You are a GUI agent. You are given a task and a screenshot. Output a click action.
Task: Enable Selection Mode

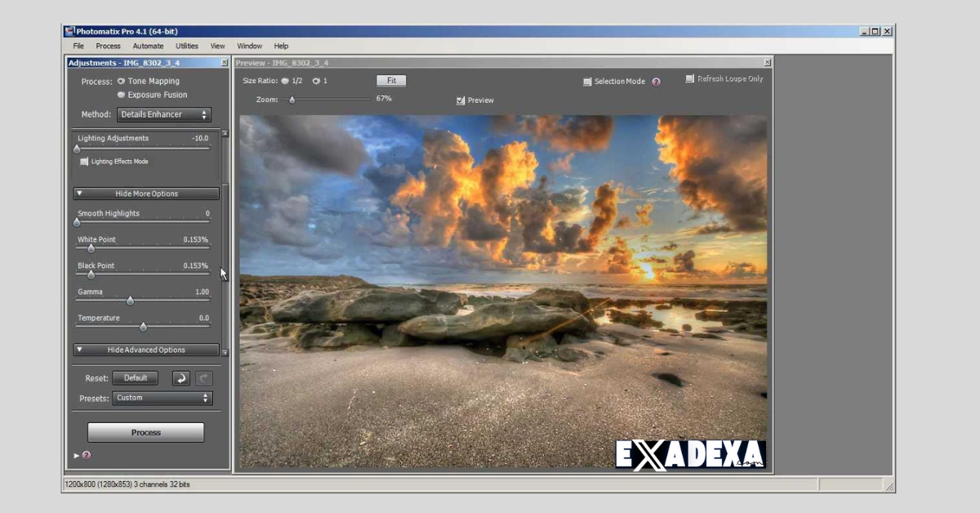(586, 81)
